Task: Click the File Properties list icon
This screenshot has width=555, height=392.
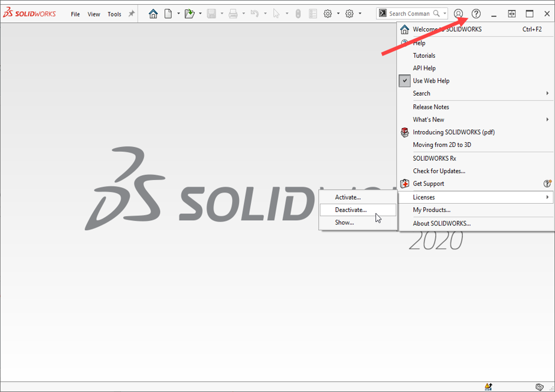Action: click(313, 14)
